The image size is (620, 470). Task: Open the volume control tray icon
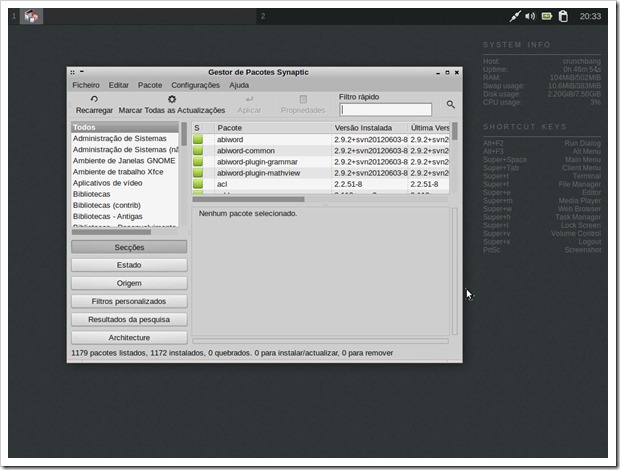pyautogui.click(x=530, y=16)
